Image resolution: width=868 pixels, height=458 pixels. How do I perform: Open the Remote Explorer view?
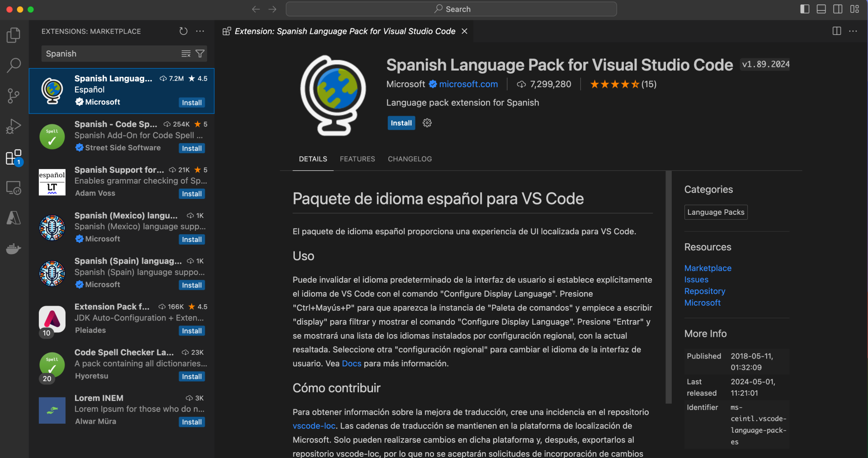tap(14, 188)
